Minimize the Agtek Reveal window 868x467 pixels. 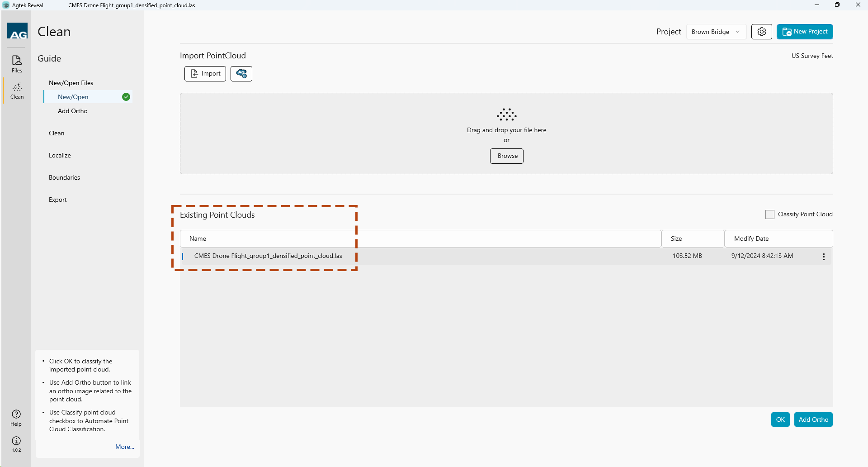click(817, 5)
